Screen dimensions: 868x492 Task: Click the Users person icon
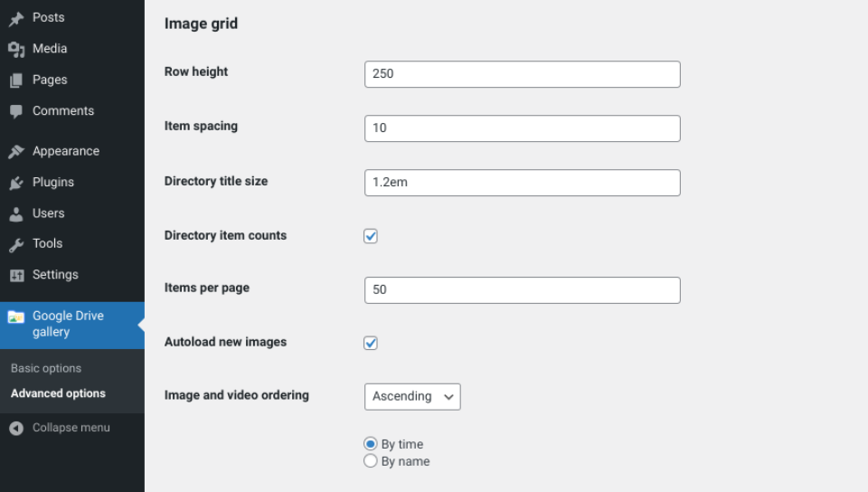16,214
